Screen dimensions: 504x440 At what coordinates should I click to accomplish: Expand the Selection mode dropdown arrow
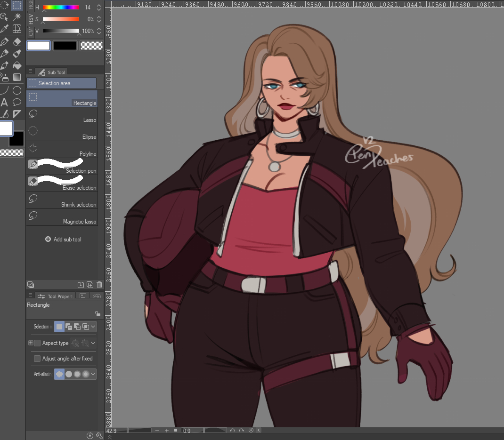coord(93,327)
